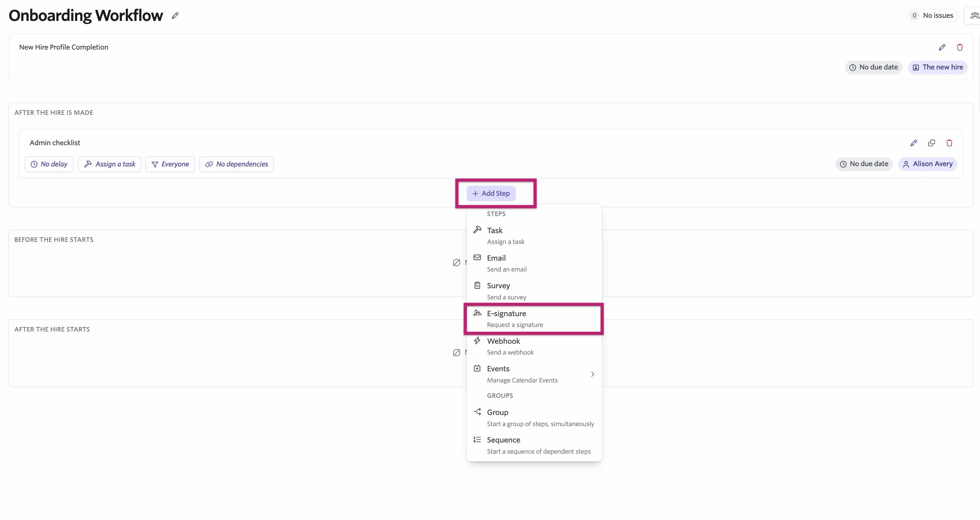Edit the Onboarding Workflow title pencil icon
Image resolution: width=980 pixels, height=520 pixels.
175,16
